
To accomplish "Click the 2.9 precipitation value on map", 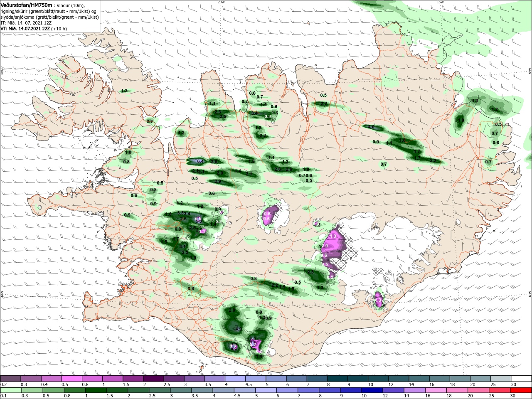I will tap(218, 181).
